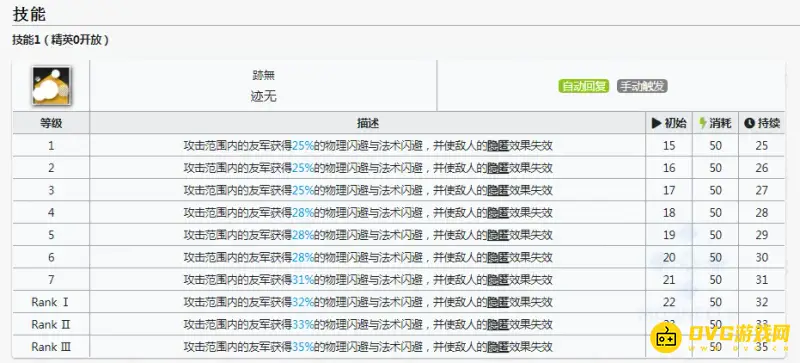Click initial value 17 in the 初始 column
800x363 pixels.
click(x=669, y=190)
